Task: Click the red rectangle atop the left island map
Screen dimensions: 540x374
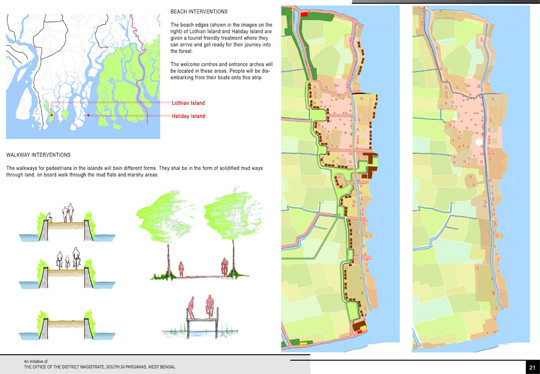Action: click(x=304, y=14)
